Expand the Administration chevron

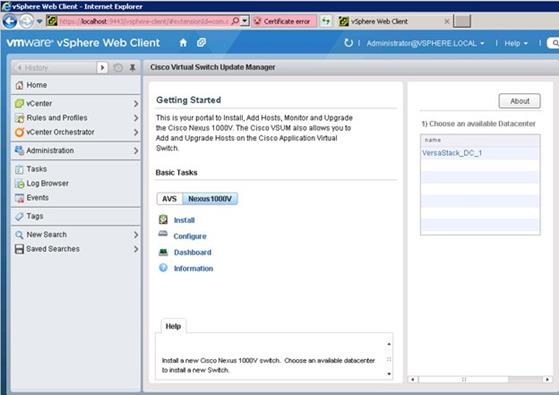(136, 151)
